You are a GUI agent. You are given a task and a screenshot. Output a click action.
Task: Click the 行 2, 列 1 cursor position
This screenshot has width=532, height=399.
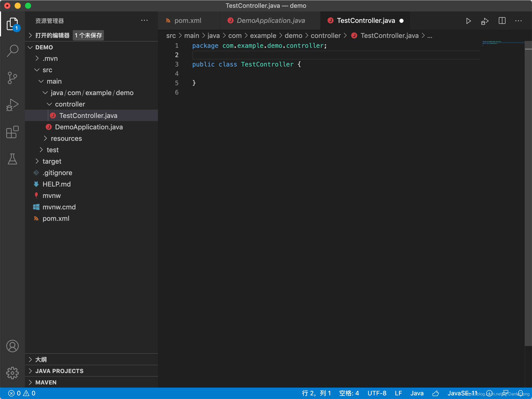(316, 393)
